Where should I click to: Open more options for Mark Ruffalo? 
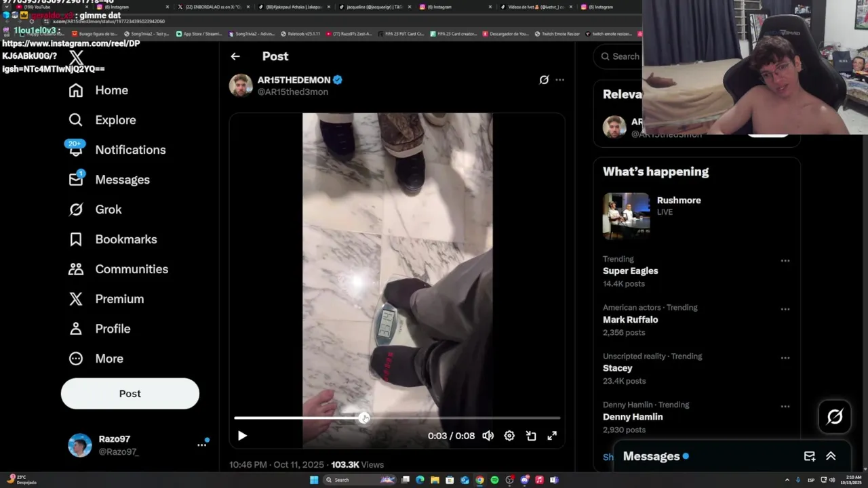[x=785, y=309]
